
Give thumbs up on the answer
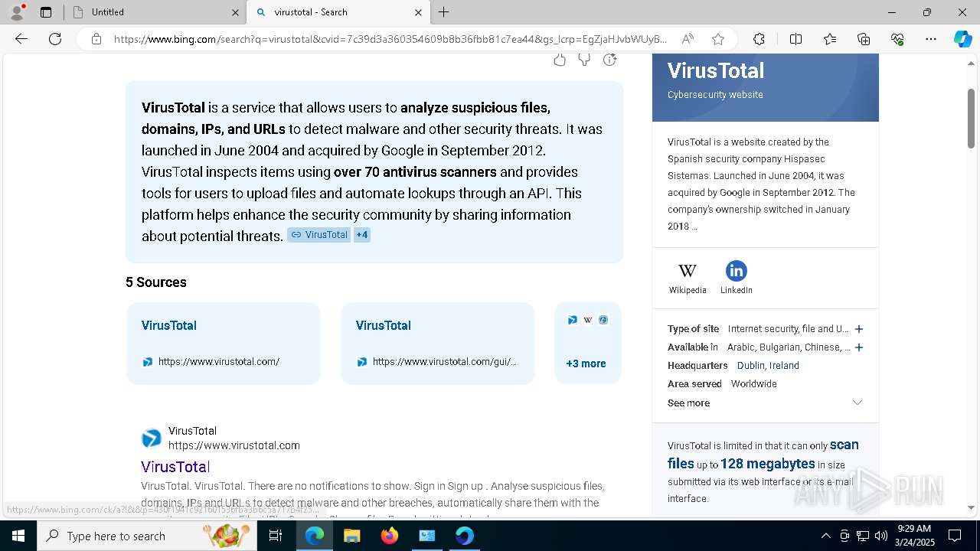(x=560, y=60)
